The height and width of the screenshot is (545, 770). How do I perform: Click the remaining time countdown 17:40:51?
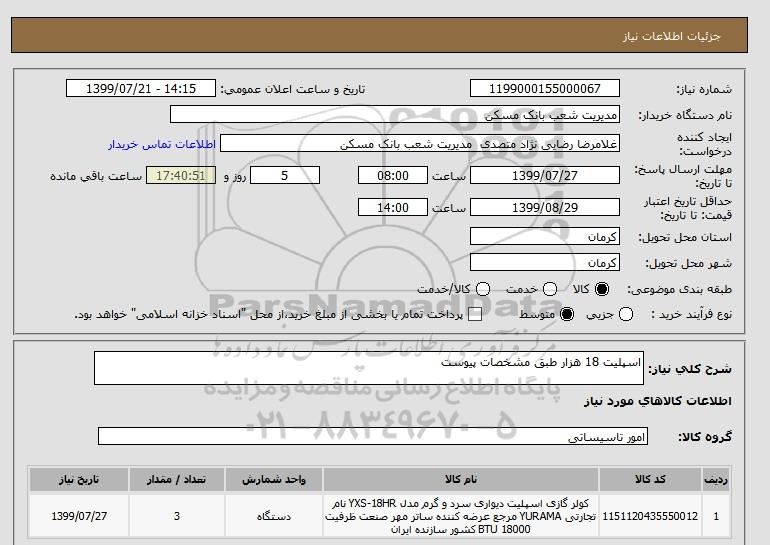[x=181, y=175]
